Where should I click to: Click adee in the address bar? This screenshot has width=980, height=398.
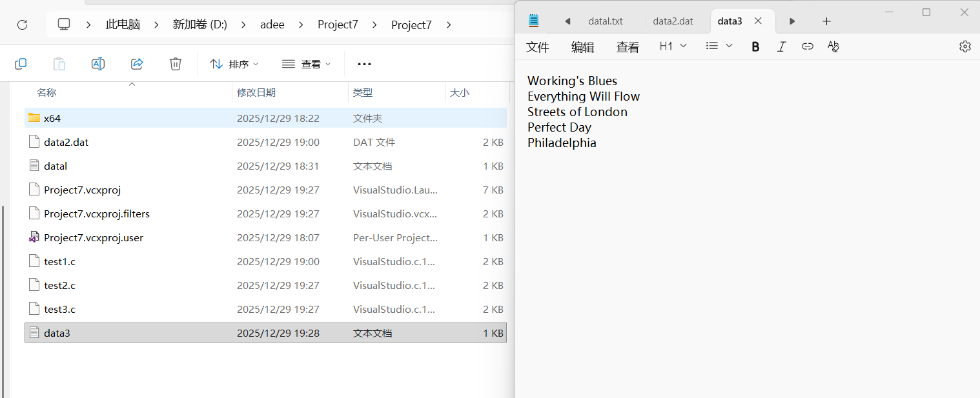click(x=272, y=25)
